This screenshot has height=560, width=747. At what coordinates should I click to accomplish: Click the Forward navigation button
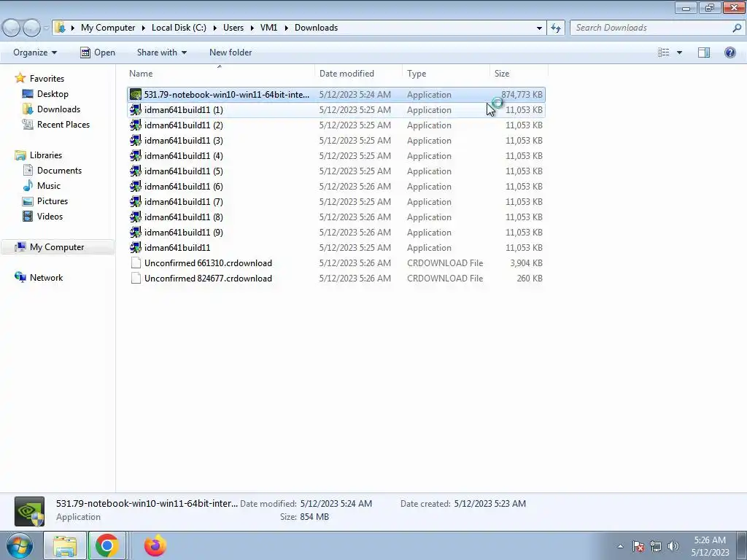pyautogui.click(x=32, y=28)
